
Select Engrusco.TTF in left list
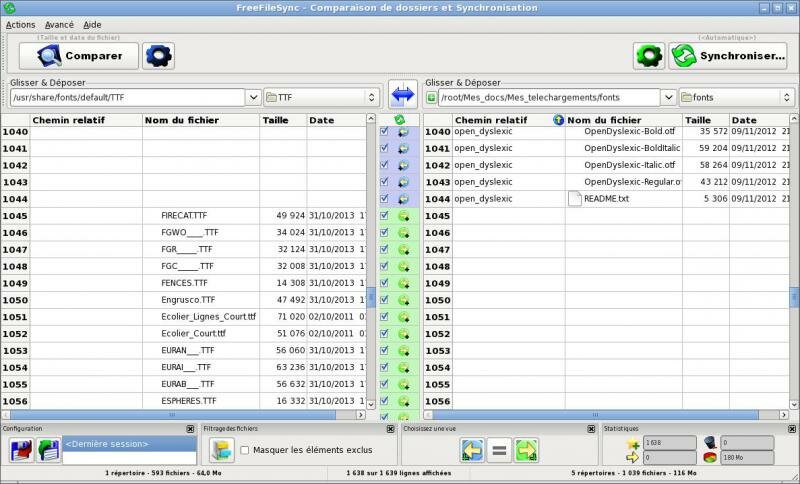188,300
